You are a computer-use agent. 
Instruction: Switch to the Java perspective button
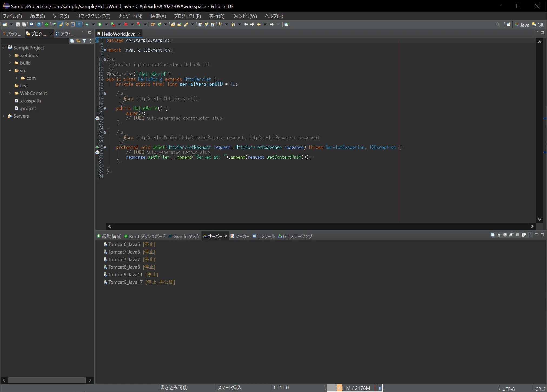[x=522, y=25]
